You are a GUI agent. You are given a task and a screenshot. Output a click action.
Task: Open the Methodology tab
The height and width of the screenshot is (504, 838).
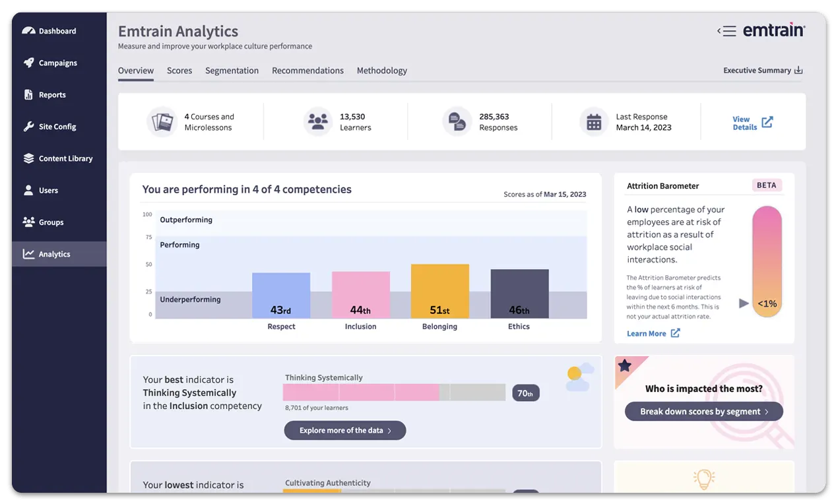[382, 71]
